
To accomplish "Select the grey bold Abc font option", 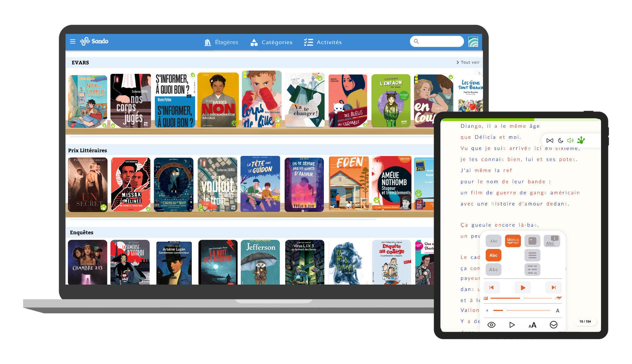I will [x=493, y=270].
